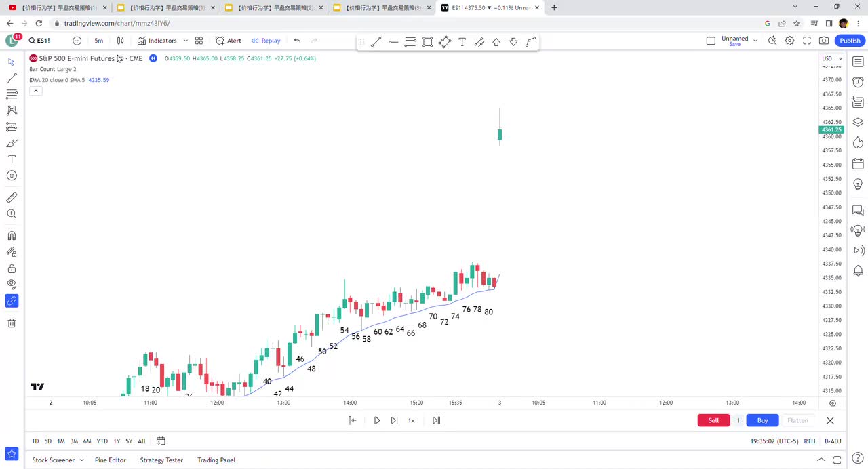The width and height of the screenshot is (868, 469).
Task: Toggle bar Replay mode
Action: [x=266, y=41]
